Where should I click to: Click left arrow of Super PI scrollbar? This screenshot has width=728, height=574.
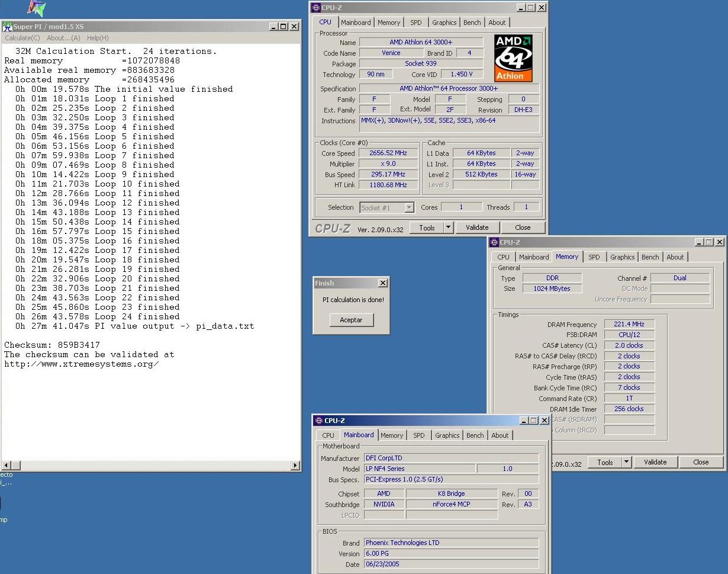(x=5, y=466)
